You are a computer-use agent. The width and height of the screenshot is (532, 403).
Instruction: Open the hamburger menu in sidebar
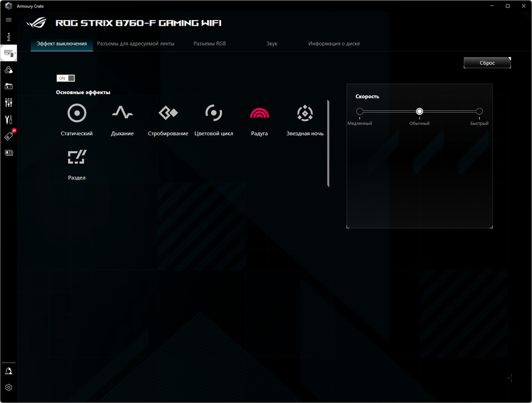pyautogui.click(x=9, y=19)
